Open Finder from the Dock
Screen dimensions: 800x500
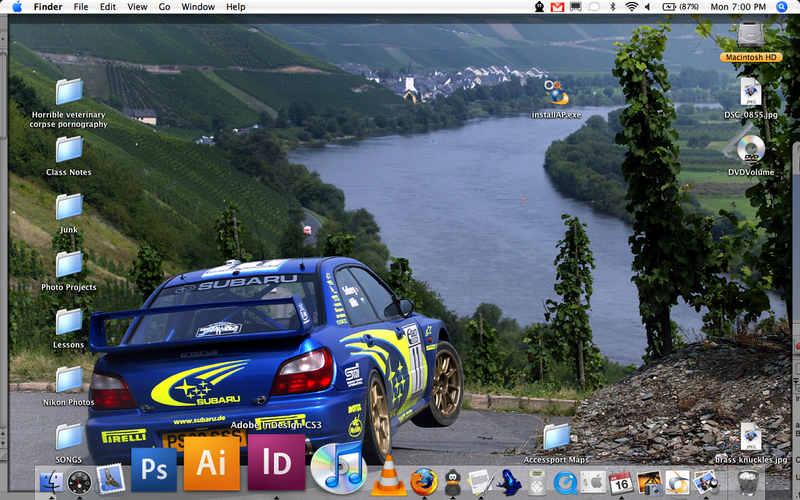[51, 482]
